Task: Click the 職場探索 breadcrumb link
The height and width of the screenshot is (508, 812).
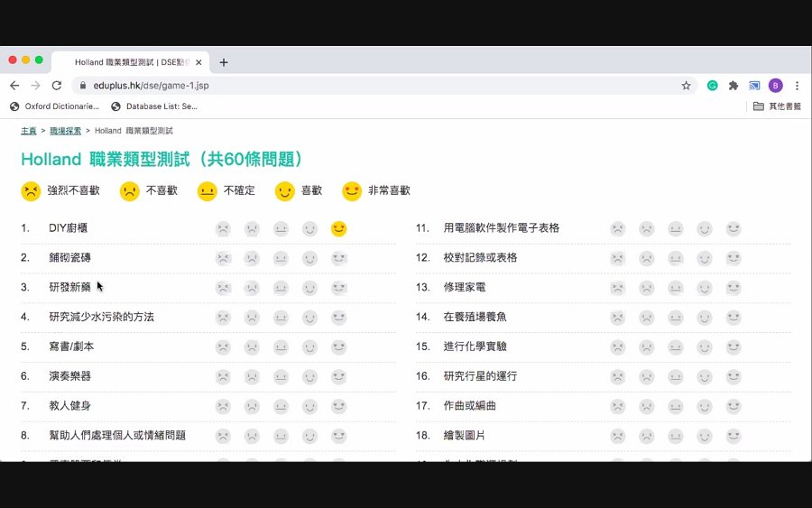Action: 65,131
